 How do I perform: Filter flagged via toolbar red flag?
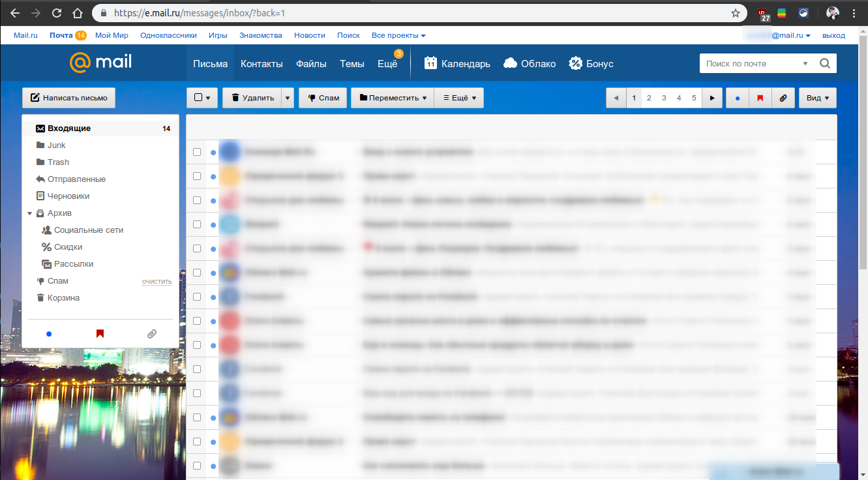pos(760,98)
